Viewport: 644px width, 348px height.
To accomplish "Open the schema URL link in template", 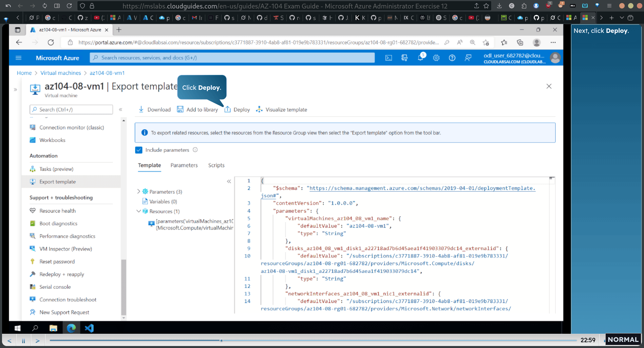I will pyautogui.click(x=422, y=188).
